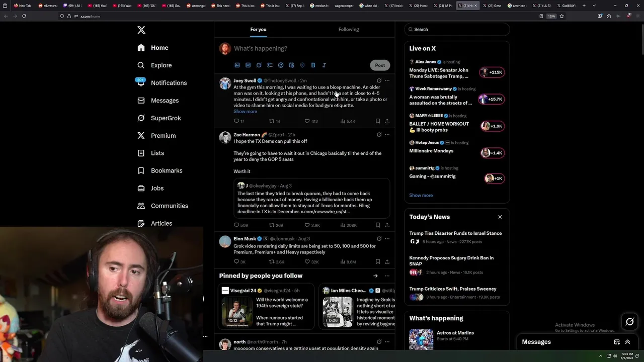Image resolution: width=644 pixels, height=362 pixels.
Task: Open Articles in the sidebar
Action: click(154, 223)
